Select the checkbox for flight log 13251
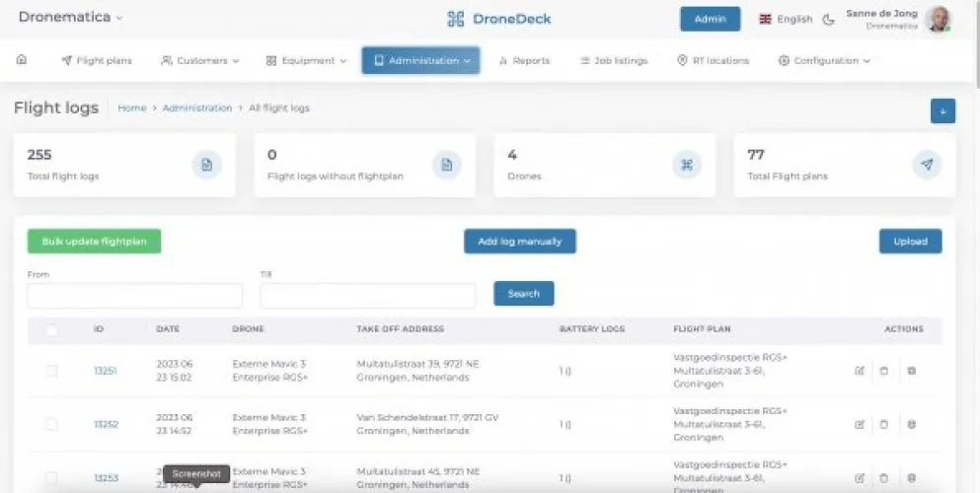The width and height of the screenshot is (980, 493). (51, 371)
